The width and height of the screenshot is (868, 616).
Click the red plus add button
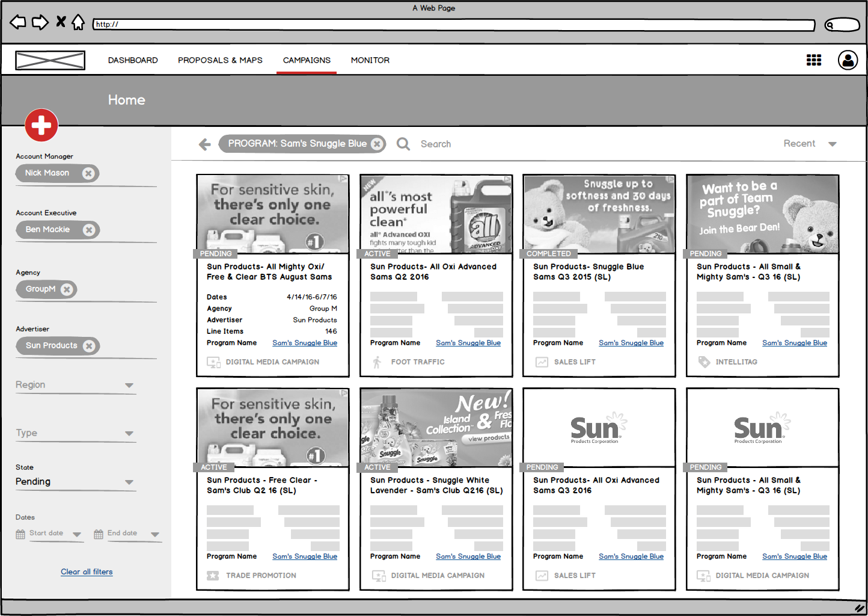[41, 125]
